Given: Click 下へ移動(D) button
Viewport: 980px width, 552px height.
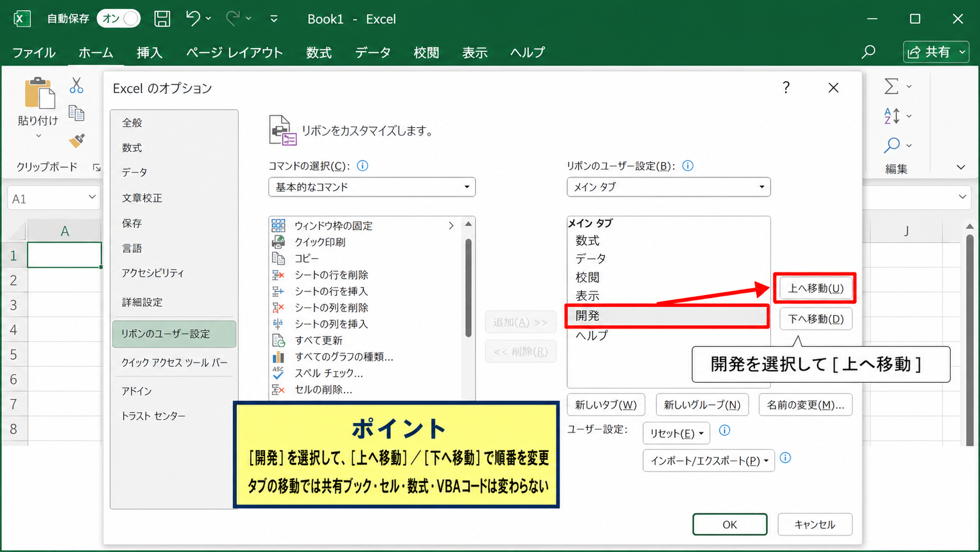Looking at the screenshot, I should [815, 319].
